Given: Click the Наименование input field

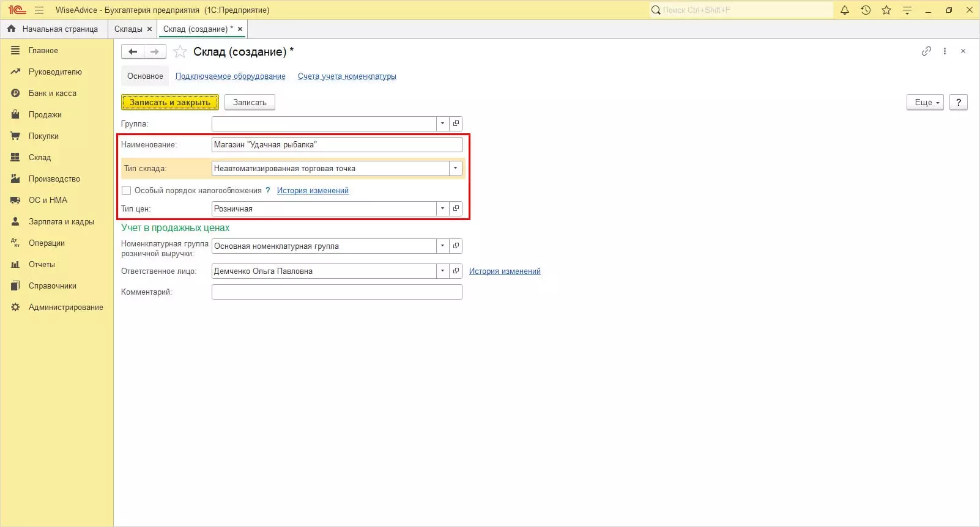Looking at the screenshot, I should pyautogui.click(x=337, y=145).
